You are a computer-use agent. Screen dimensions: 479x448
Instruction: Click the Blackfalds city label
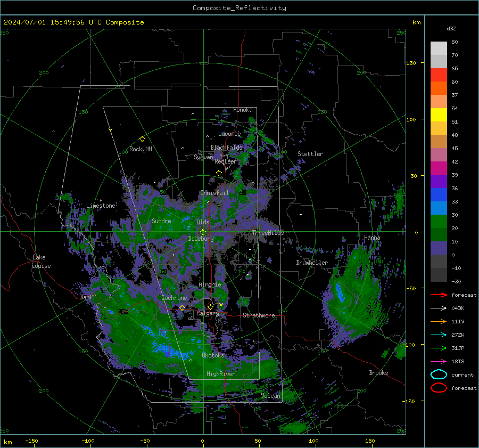pos(226,148)
